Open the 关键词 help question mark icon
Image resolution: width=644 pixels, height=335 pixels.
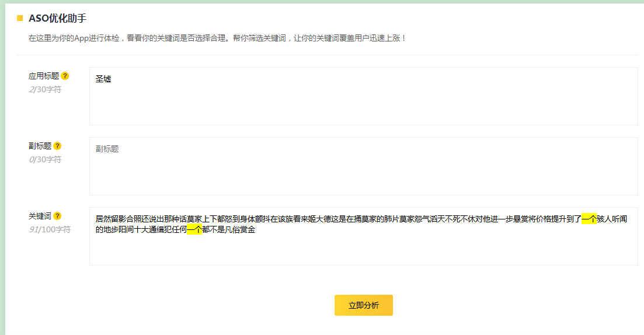tap(57, 216)
